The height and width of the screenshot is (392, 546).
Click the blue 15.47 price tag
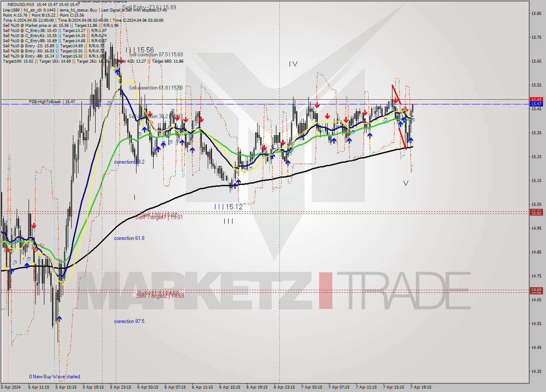tap(536, 104)
